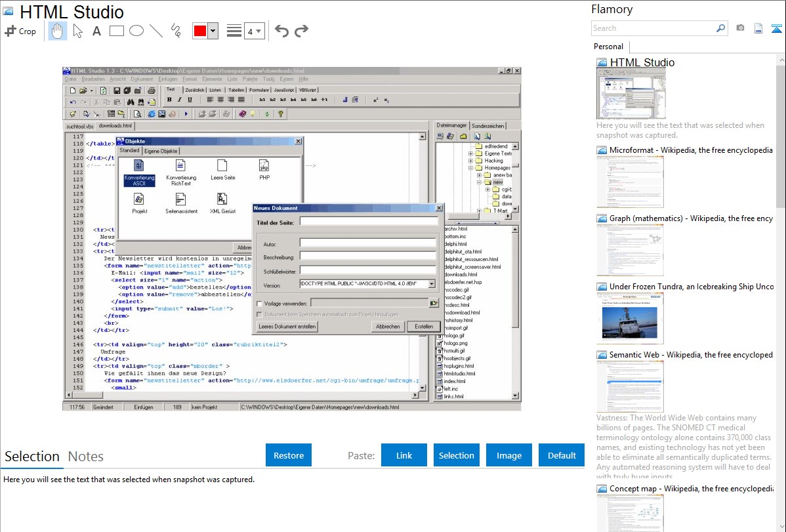Click the Restore button

click(289, 455)
